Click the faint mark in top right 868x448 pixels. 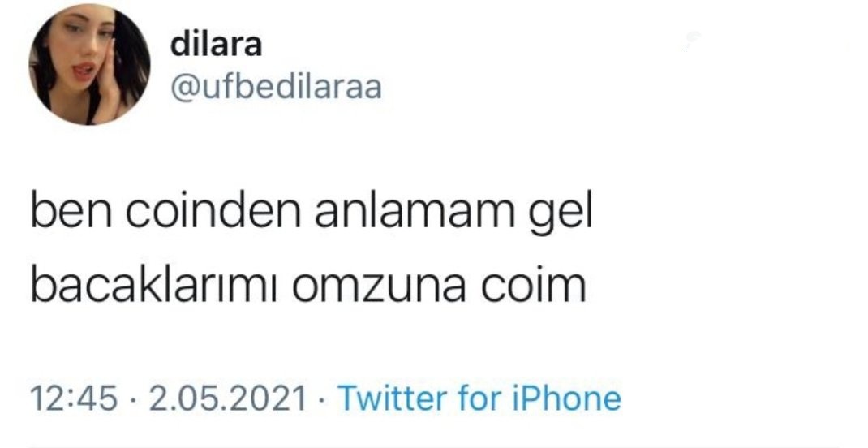tap(691, 40)
